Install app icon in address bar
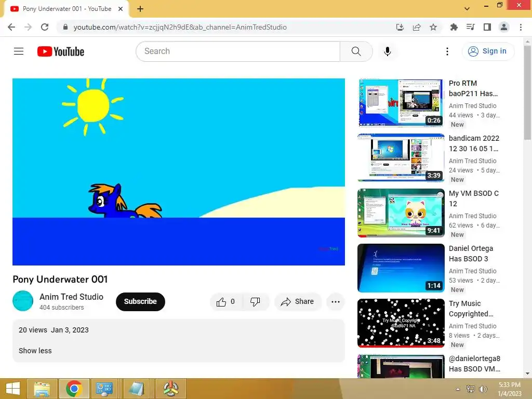Viewport: 532px width, 399px height. 400,27
